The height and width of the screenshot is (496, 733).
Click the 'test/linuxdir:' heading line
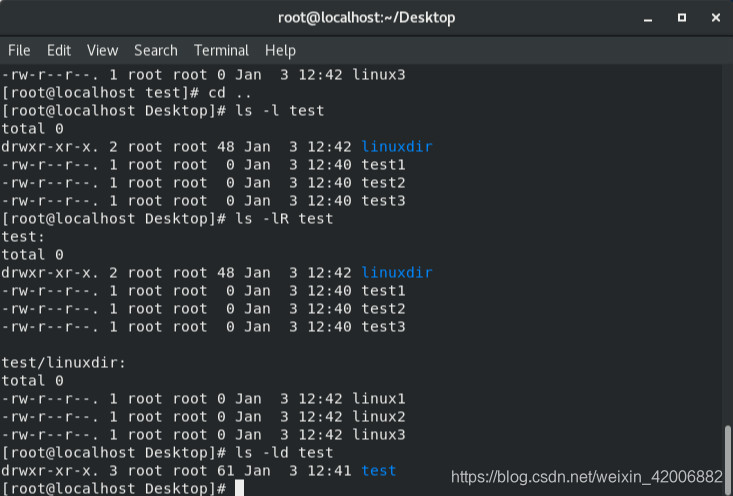point(64,363)
